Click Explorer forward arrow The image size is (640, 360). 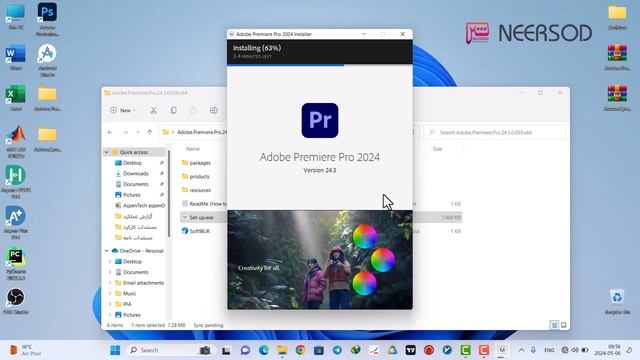point(125,132)
